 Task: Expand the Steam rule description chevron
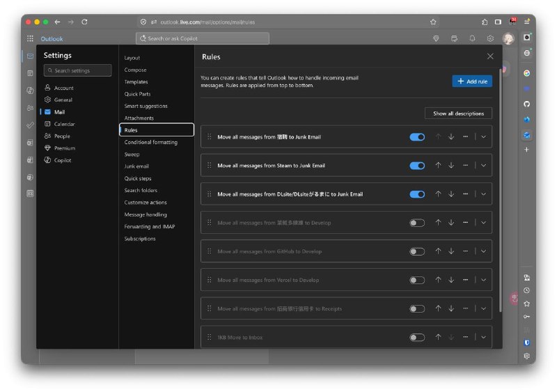tap(483, 166)
